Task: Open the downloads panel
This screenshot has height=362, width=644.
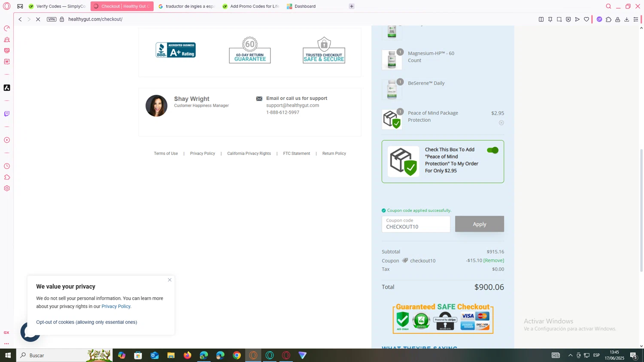Action: (x=627, y=19)
